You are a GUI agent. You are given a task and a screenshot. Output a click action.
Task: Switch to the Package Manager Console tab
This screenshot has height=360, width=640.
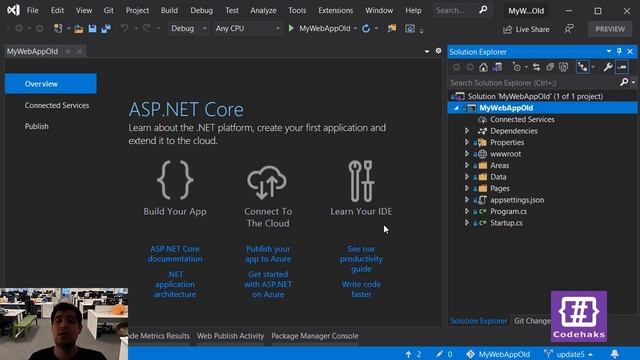click(315, 336)
